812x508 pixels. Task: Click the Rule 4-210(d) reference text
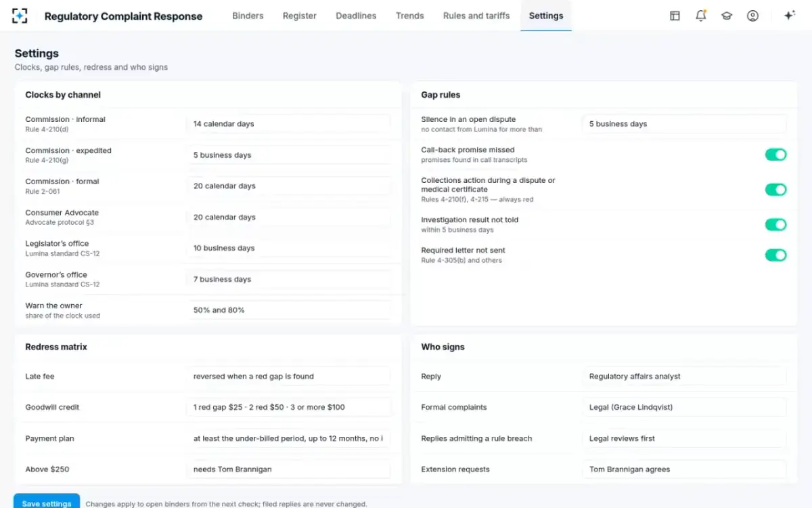[x=47, y=129]
